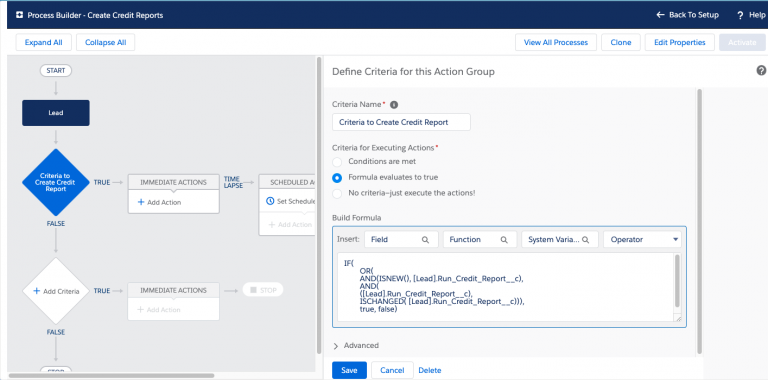This screenshot has height=380, width=768.
Task: Select 'Conditions are met' radio option
Action: (337, 162)
